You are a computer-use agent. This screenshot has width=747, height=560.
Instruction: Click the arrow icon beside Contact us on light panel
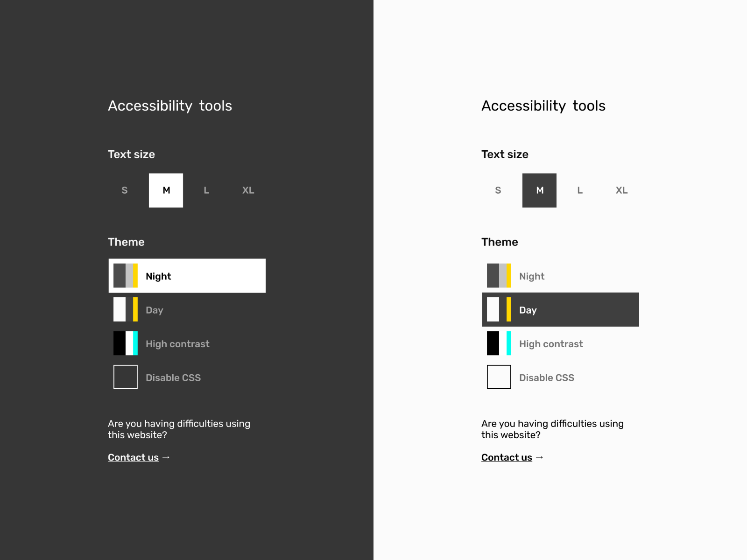point(540,457)
